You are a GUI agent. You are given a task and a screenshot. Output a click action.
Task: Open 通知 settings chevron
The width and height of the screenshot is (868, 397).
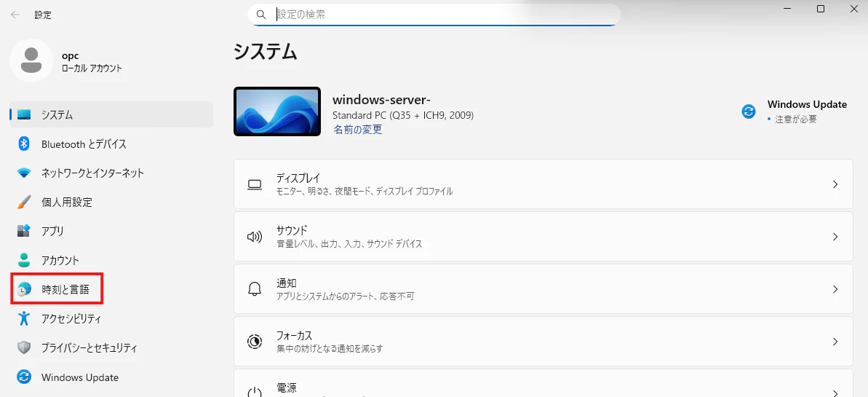(x=836, y=289)
